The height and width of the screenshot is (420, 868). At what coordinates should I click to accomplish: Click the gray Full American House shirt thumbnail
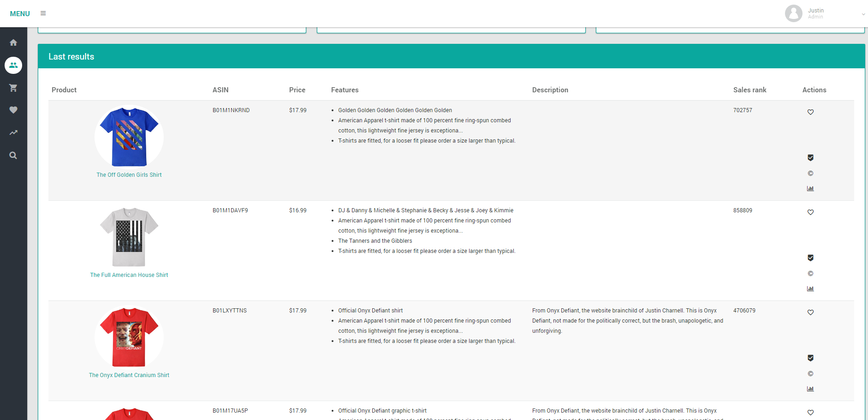pos(129,237)
